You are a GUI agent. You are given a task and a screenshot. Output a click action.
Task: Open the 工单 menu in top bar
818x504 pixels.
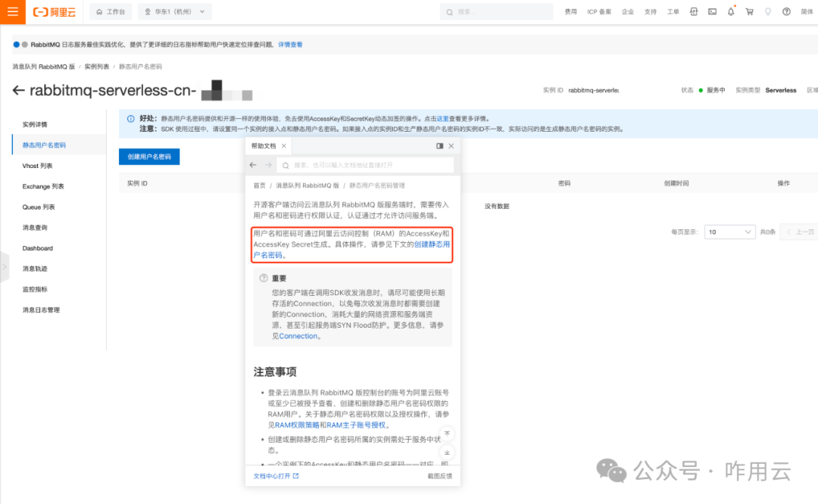673,11
